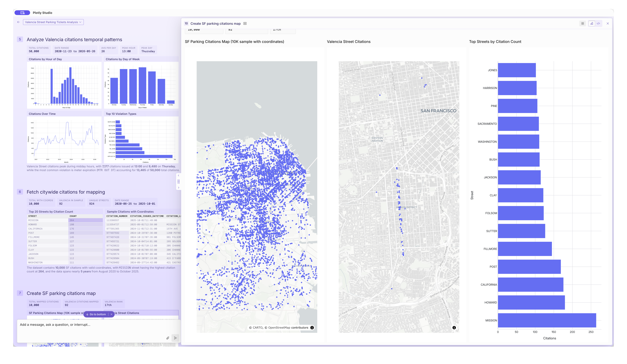This screenshot has height=364, width=627.
Task: Switch to the grid layout view
Action: click(x=582, y=24)
